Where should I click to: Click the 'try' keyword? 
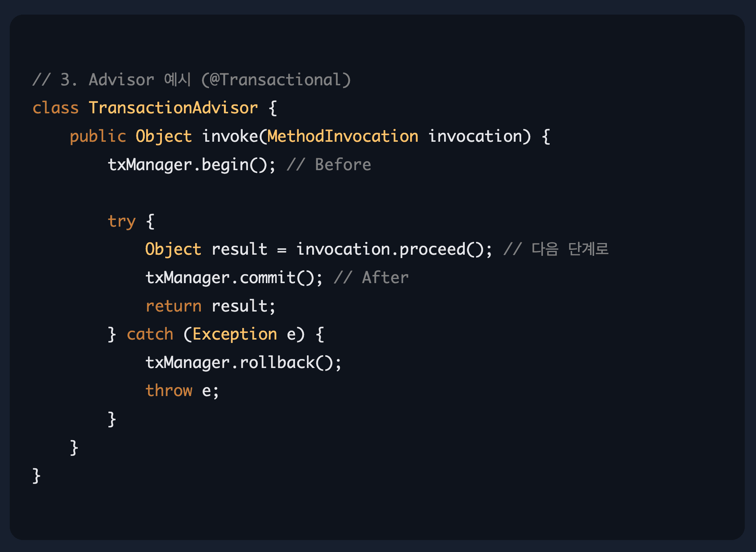click(121, 221)
